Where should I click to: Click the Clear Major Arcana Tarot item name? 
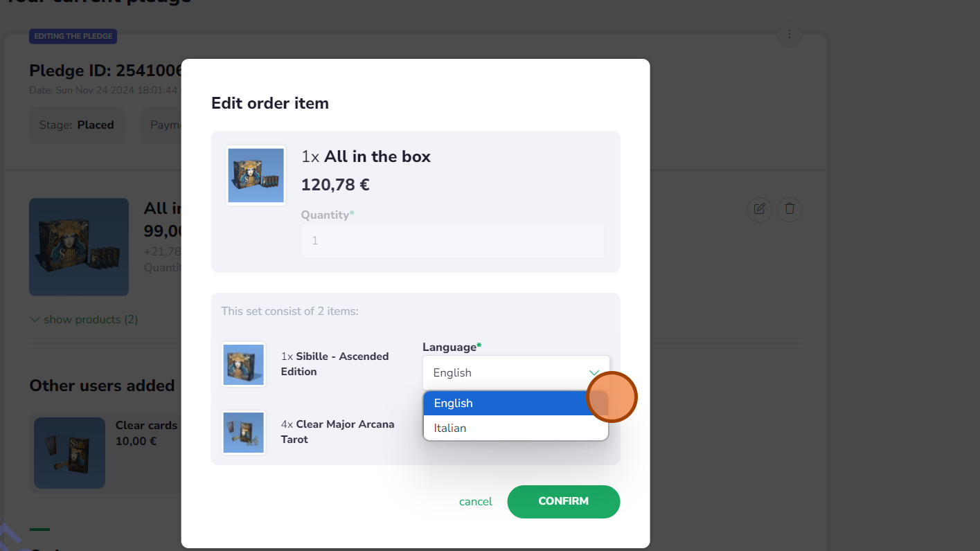(337, 431)
